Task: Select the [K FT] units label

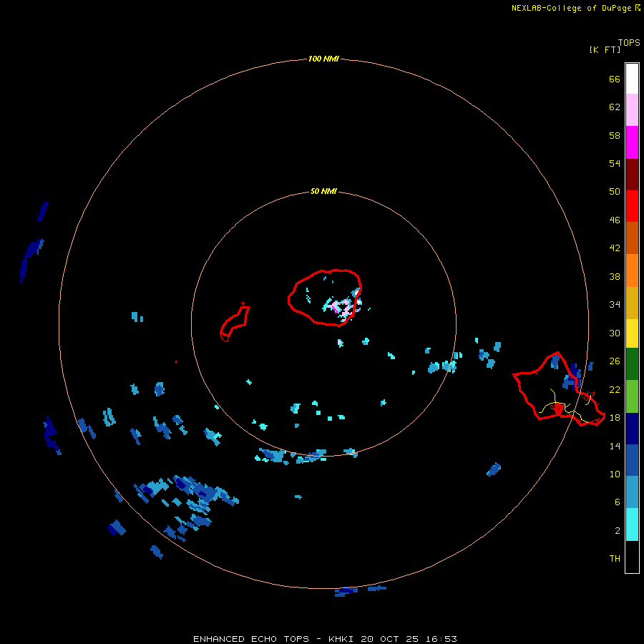Action: coord(605,49)
